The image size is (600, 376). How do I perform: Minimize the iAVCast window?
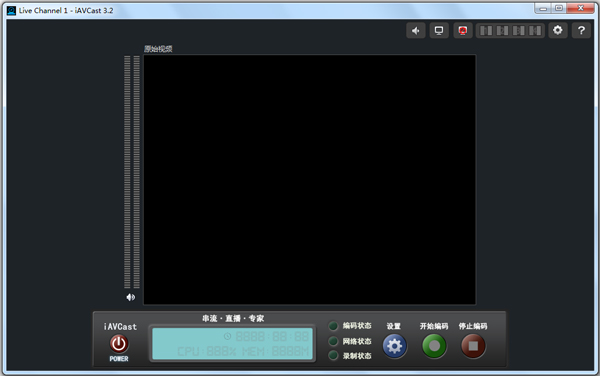click(543, 8)
